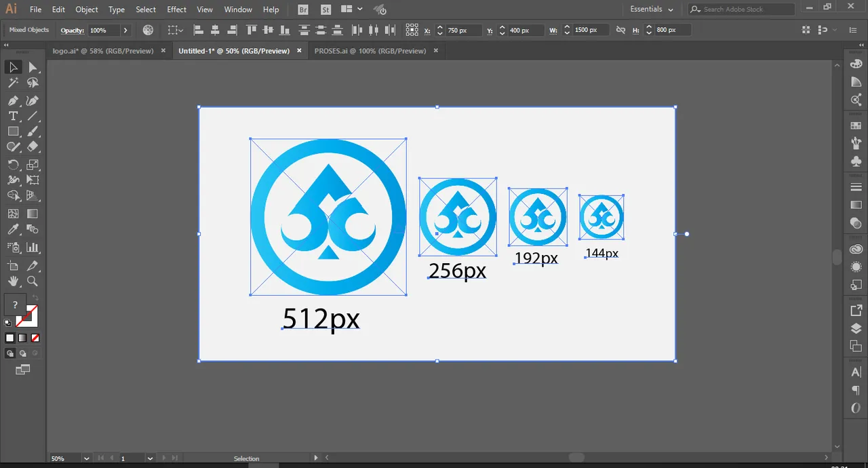
Task: Align objects horizontally left
Action: (199, 31)
